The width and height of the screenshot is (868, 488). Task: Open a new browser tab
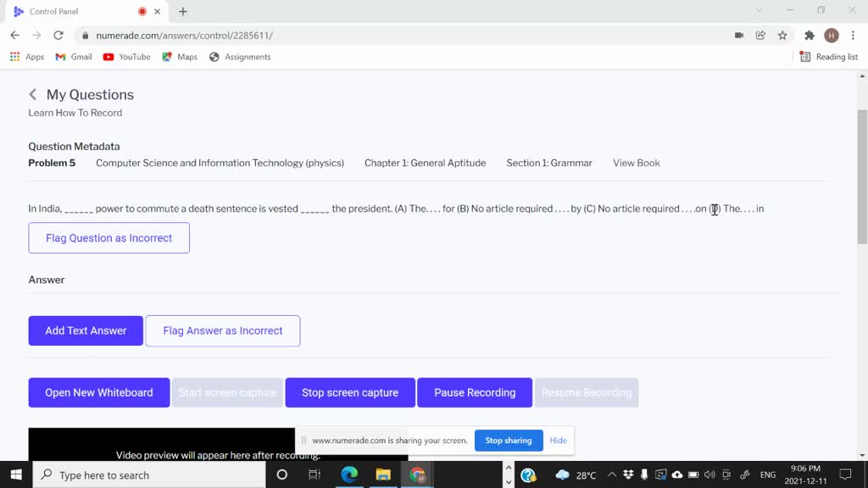pos(183,12)
